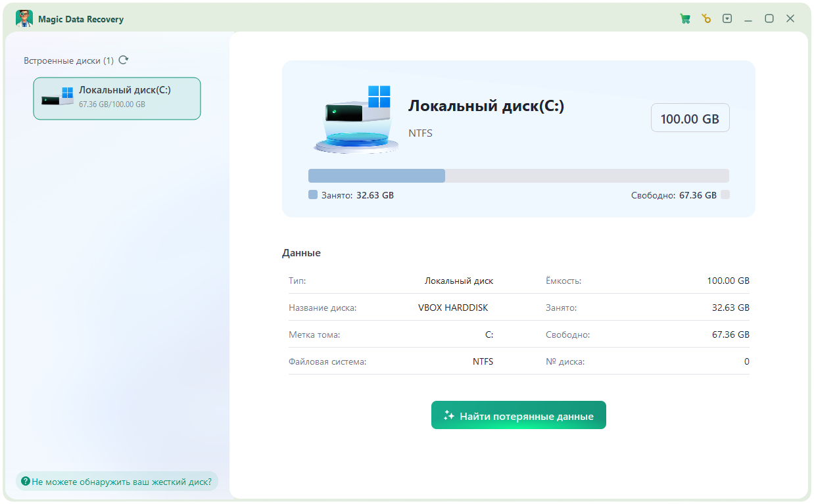The image size is (814, 504).
Task: Refresh the built-in disks list
Action: (124, 60)
